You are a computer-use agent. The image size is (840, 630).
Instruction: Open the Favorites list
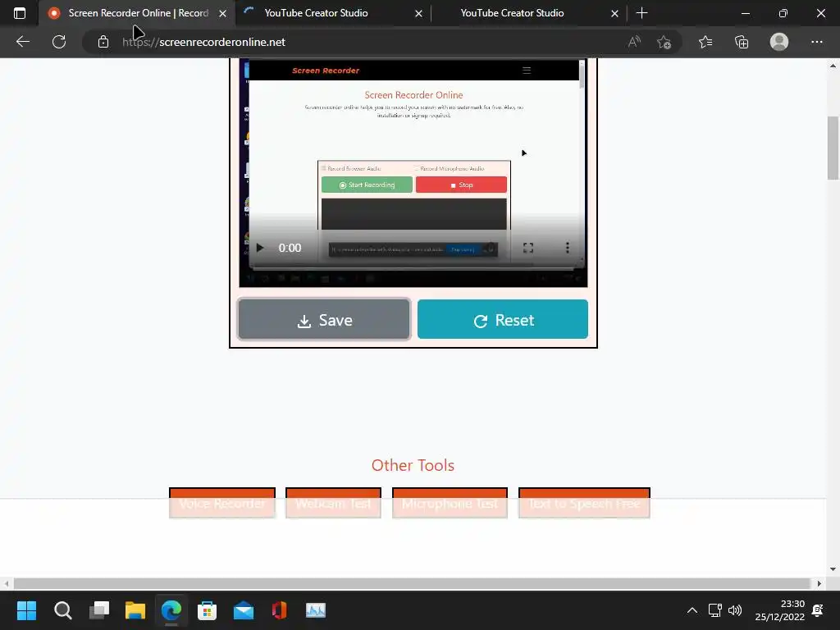click(x=705, y=42)
